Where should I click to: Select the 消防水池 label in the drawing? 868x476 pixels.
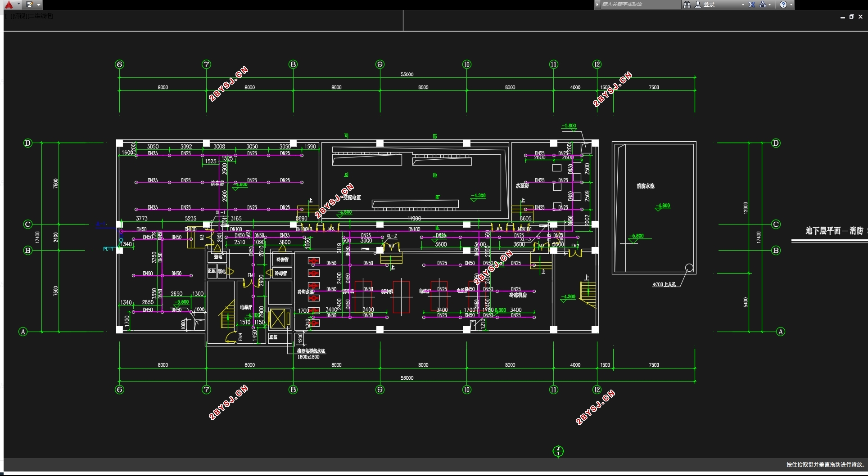[x=646, y=186]
